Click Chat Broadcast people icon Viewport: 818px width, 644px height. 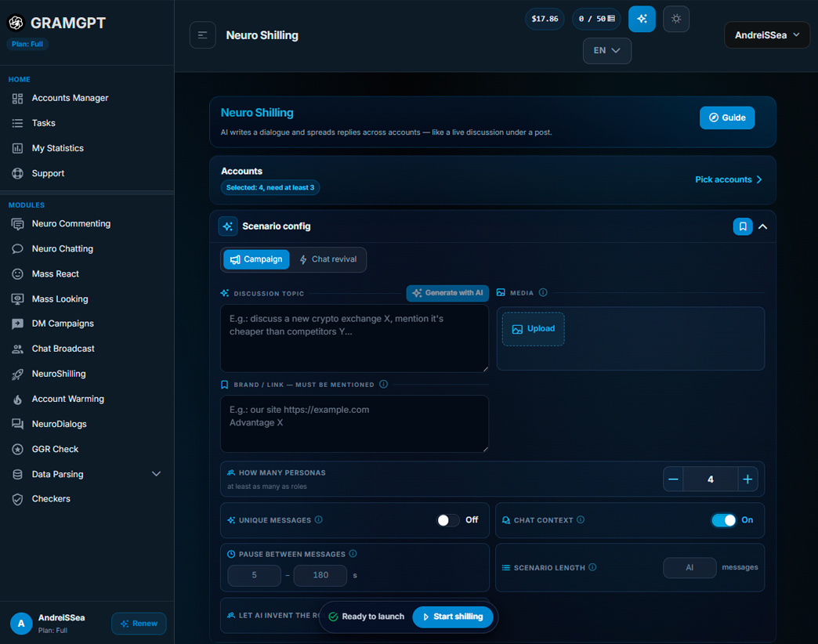click(x=18, y=349)
